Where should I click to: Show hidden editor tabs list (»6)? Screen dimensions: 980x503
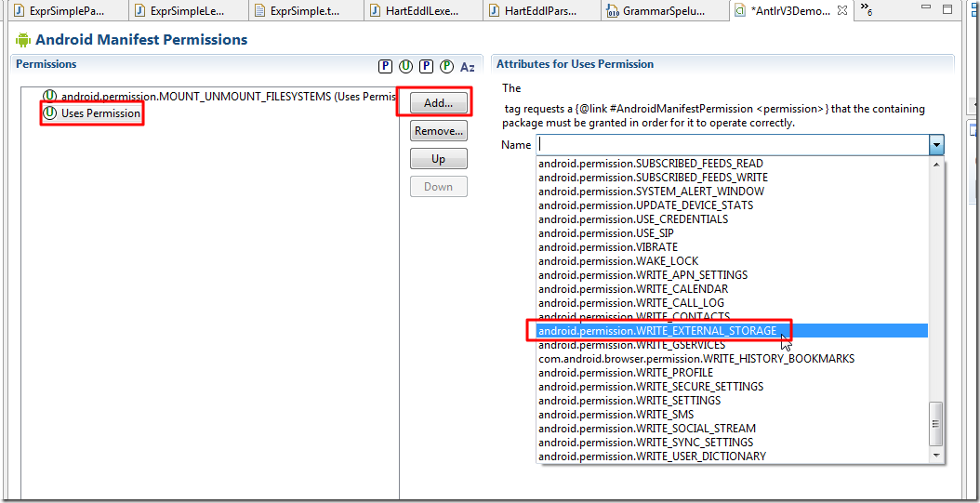click(x=866, y=8)
